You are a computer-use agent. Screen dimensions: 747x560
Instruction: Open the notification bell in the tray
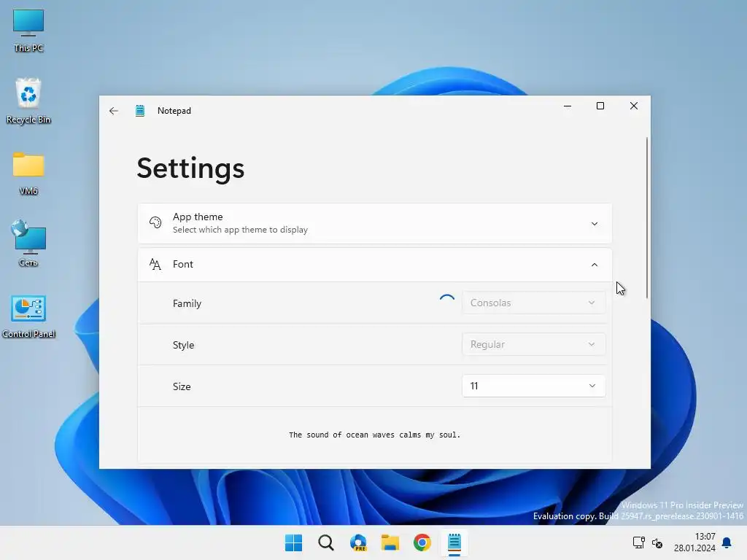(x=727, y=542)
